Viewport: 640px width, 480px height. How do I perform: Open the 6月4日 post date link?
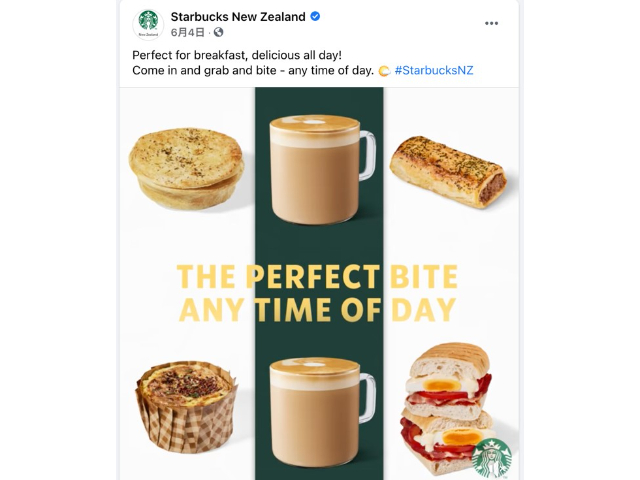point(187,32)
